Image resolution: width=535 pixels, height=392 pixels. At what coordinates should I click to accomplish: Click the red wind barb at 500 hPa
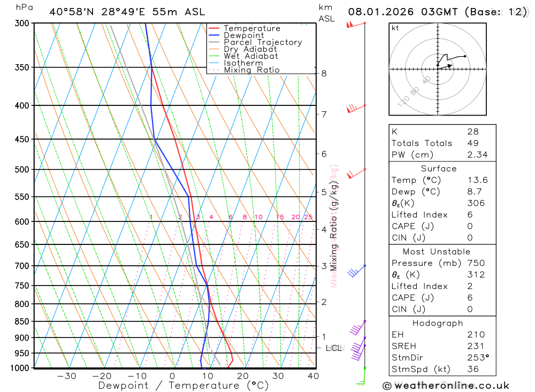pyautogui.click(x=356, y=173)
